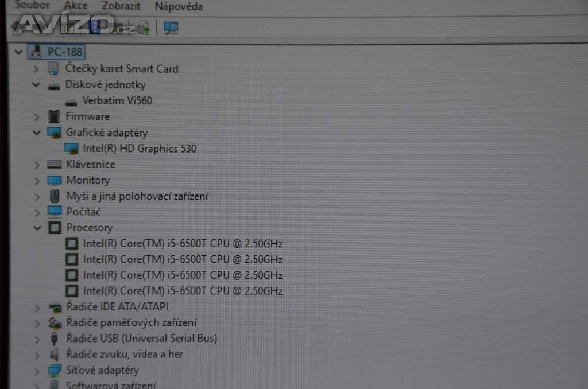Click the Verbatim Vi560 disk drive icon
The width and height of the screenshot is (588, 389).
click(x=71, y=101)
